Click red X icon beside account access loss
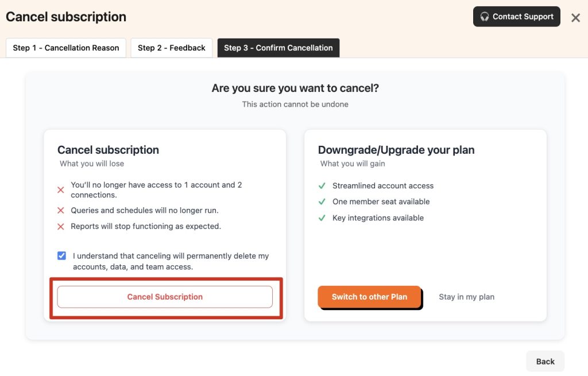The image size is (588, 376). [x=61, y=190]
